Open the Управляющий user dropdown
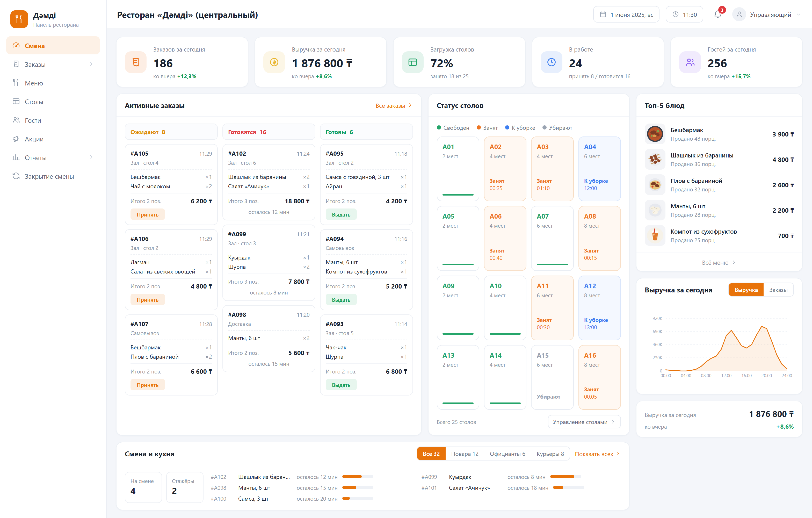Image resolution: width=812 pixels, height=518 pixels. point(766,15)
